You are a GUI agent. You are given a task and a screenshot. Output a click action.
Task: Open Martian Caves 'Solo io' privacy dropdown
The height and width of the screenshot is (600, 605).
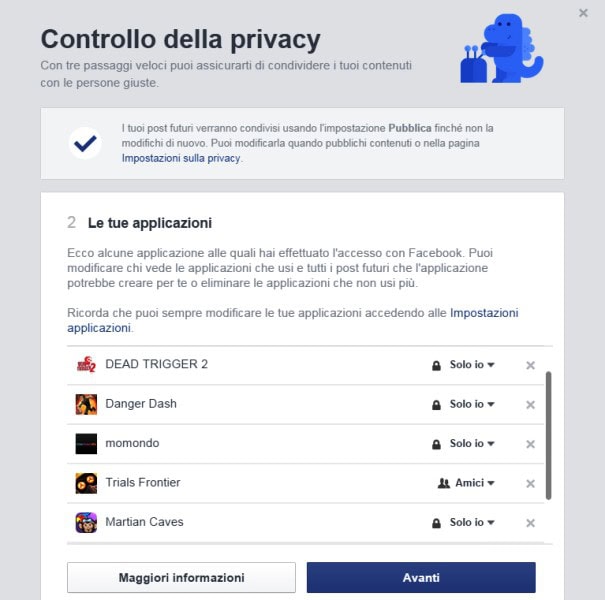463,522
